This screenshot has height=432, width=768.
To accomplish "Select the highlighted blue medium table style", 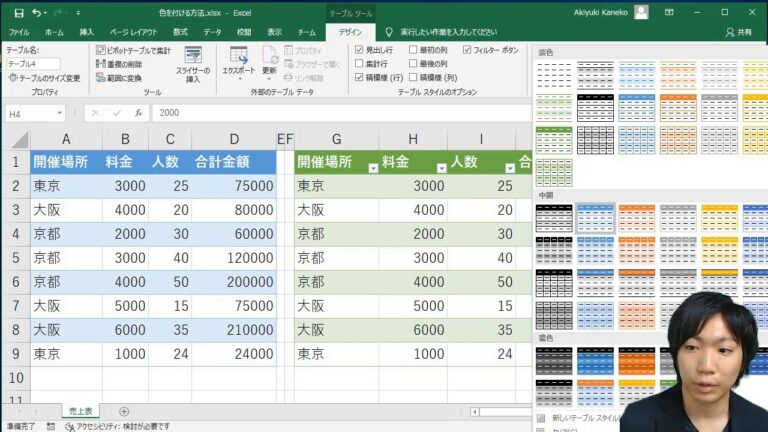I will tap(595, 218).
